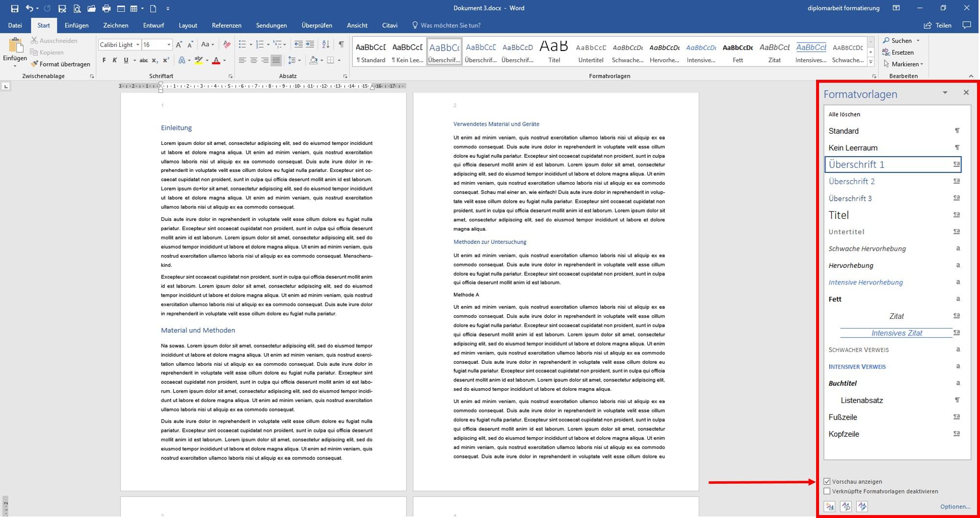The height and width of the screenshot is (518, 980).
Task: Toggle strikethrough formatting
Action: pyautogui.click(x=143, y=61)
